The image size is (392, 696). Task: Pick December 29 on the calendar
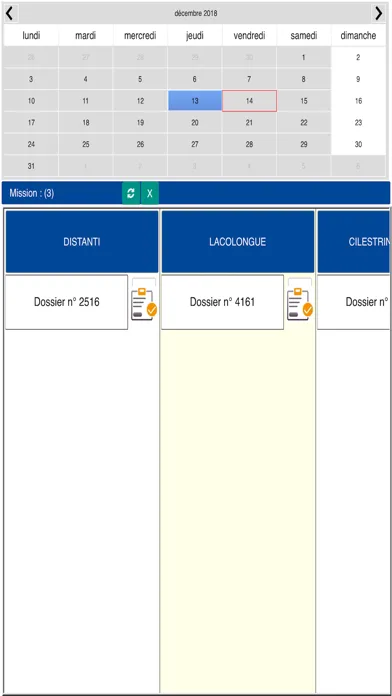(x=304, y=144)
